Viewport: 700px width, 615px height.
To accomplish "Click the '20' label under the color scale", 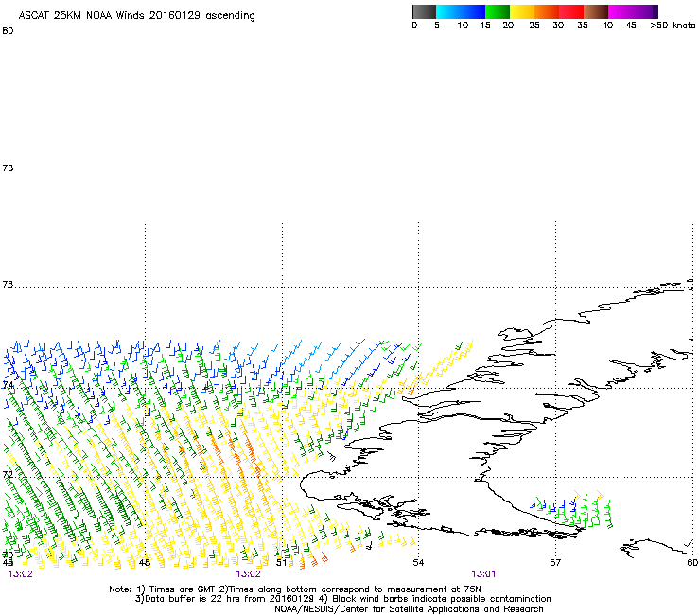I will (508, 26).
